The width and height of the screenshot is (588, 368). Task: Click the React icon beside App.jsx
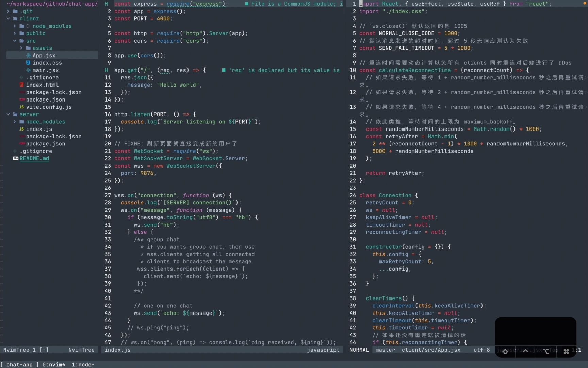(28, 56)
